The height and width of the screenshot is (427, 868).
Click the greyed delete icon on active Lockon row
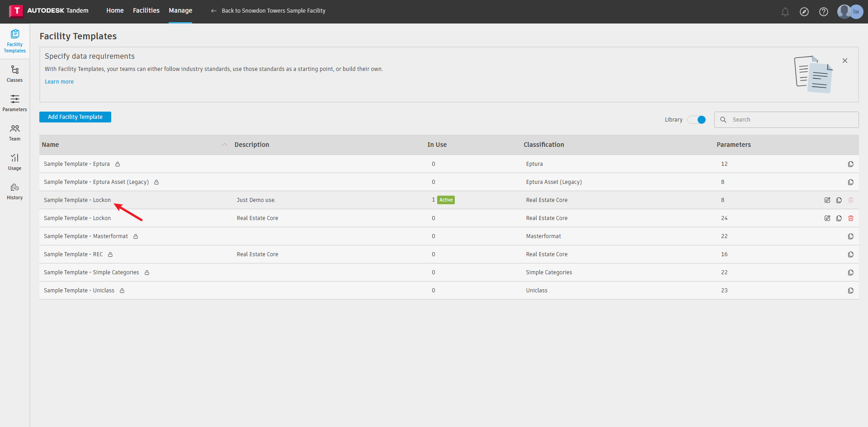point(851,200)
